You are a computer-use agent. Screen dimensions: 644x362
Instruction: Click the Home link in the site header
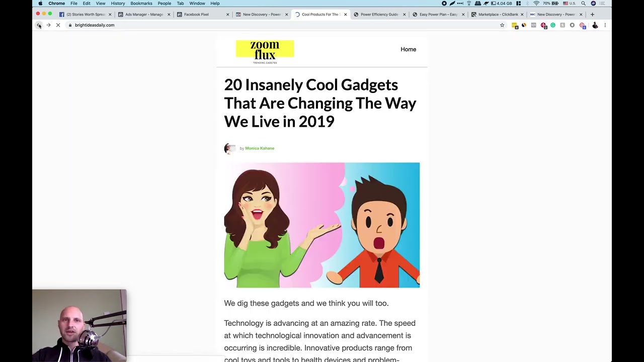pos(409,49)
